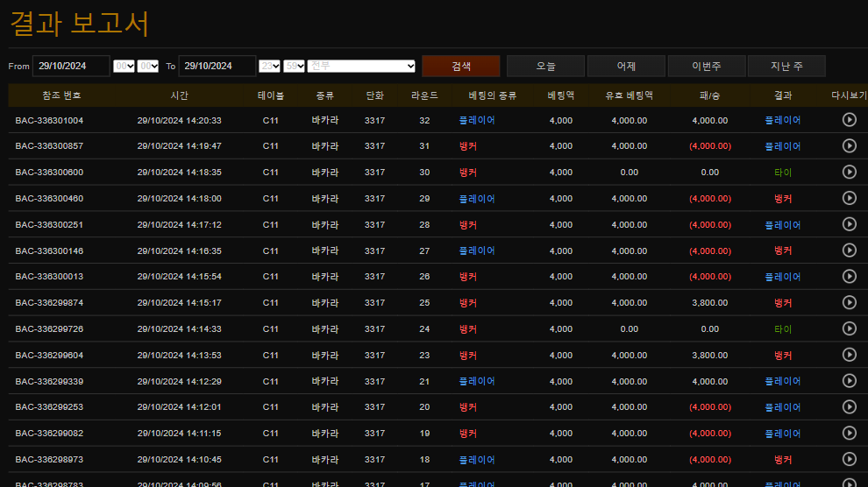Click the To date input field
The height and width of the screenshot is (487, 868).
tap(217, 67)
